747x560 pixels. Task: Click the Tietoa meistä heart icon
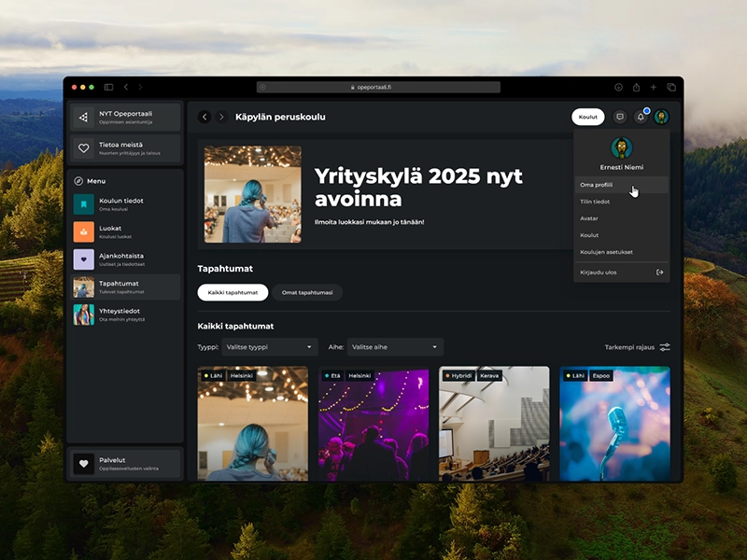click(84, 147)
